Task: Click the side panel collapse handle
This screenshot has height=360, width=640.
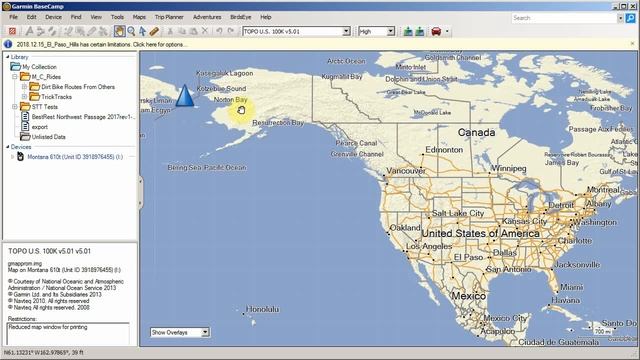Action: tap(141, 193)
